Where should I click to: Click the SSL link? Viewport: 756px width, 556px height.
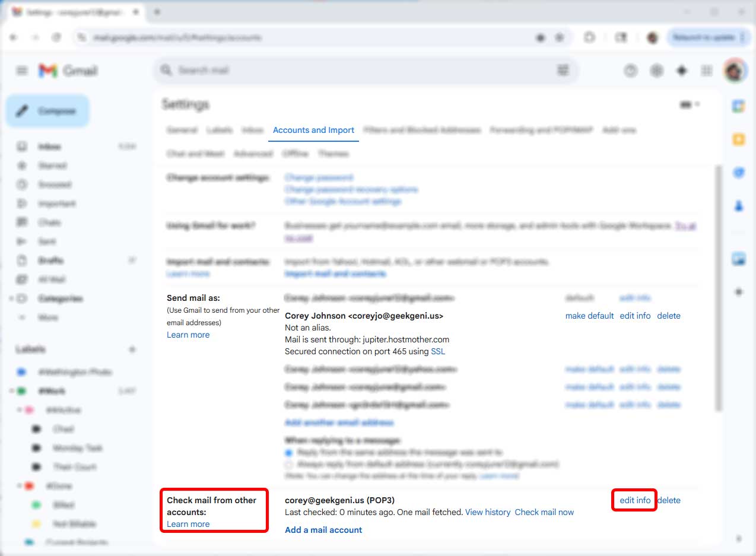(438, 351)
